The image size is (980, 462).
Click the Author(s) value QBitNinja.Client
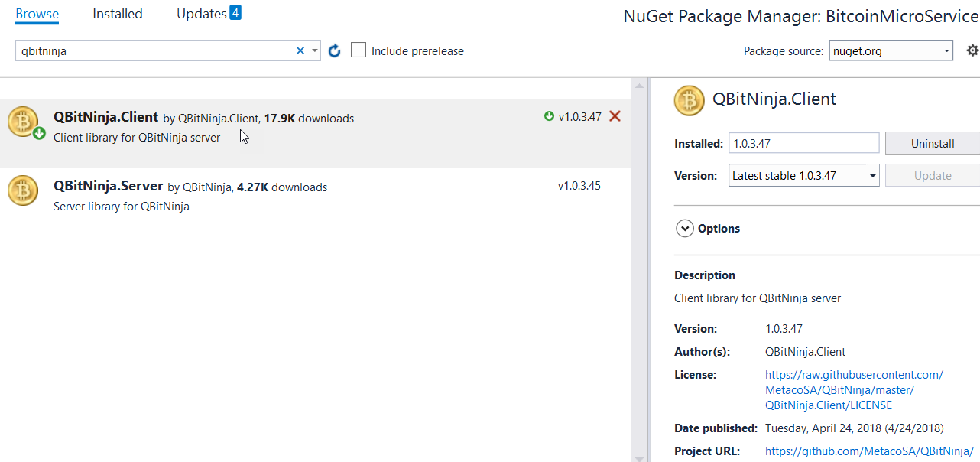tap(805, 352)
